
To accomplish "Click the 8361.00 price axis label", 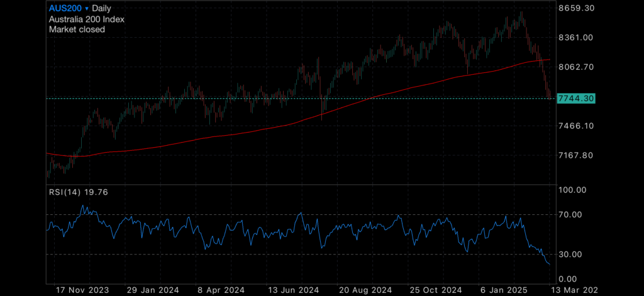I will pyautogui.click(x=576, y=37).
